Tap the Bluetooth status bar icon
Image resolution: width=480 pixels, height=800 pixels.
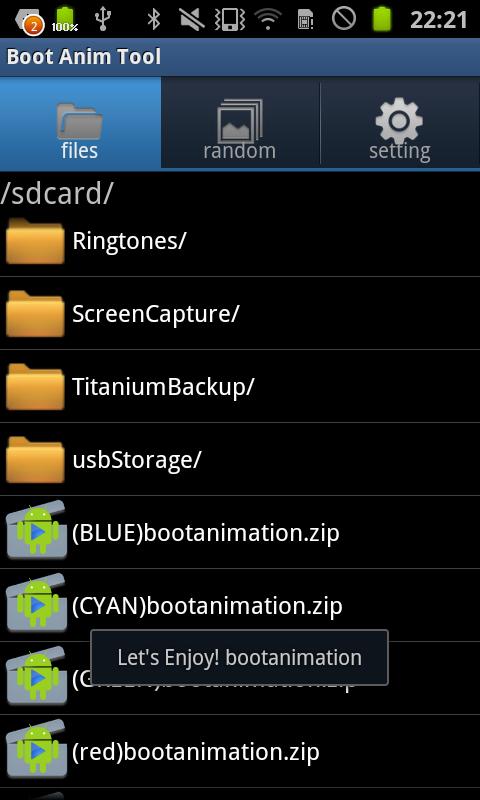point(154,19)
